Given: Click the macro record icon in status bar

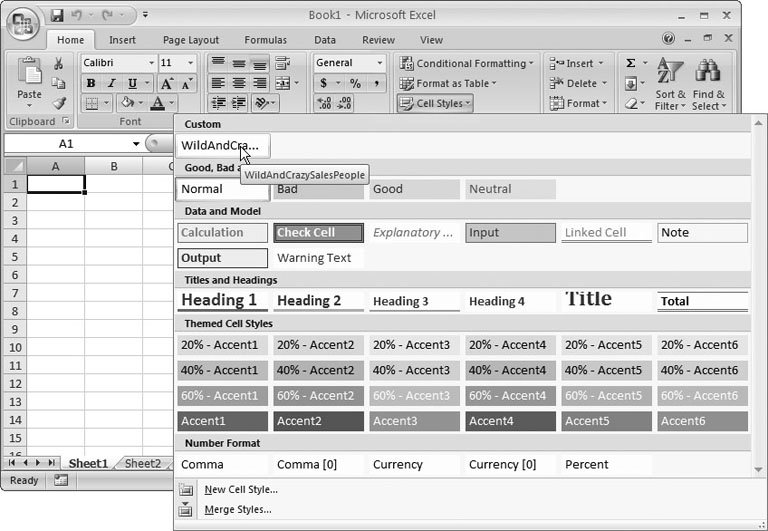Looking at the screenshot, I should [x=61, y=481].
